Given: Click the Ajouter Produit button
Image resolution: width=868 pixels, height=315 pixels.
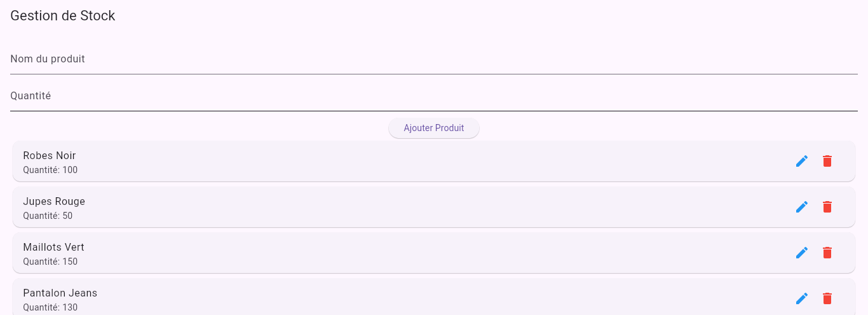Looking at the screenshot, I should pyautogui.click(x=434, y=128).
